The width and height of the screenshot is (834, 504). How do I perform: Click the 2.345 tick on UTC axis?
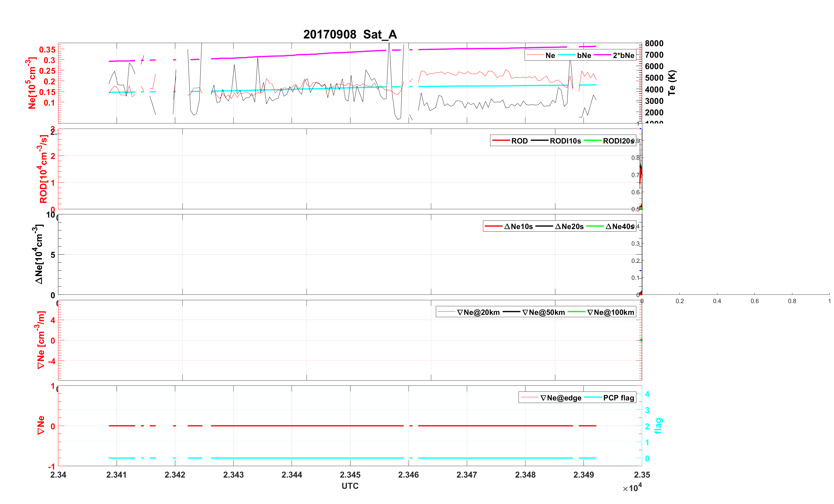[350, 474]
